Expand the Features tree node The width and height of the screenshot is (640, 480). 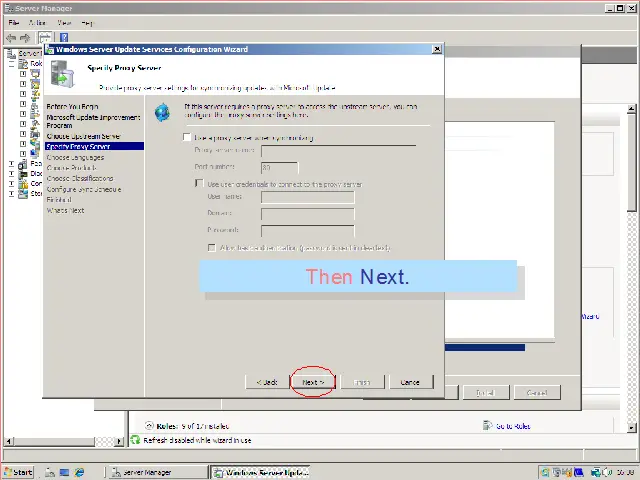click(11, 164)
